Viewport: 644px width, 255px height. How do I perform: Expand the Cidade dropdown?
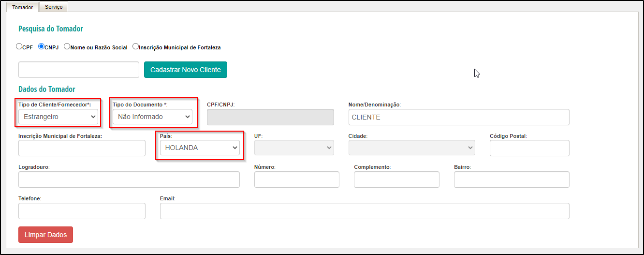412,148
